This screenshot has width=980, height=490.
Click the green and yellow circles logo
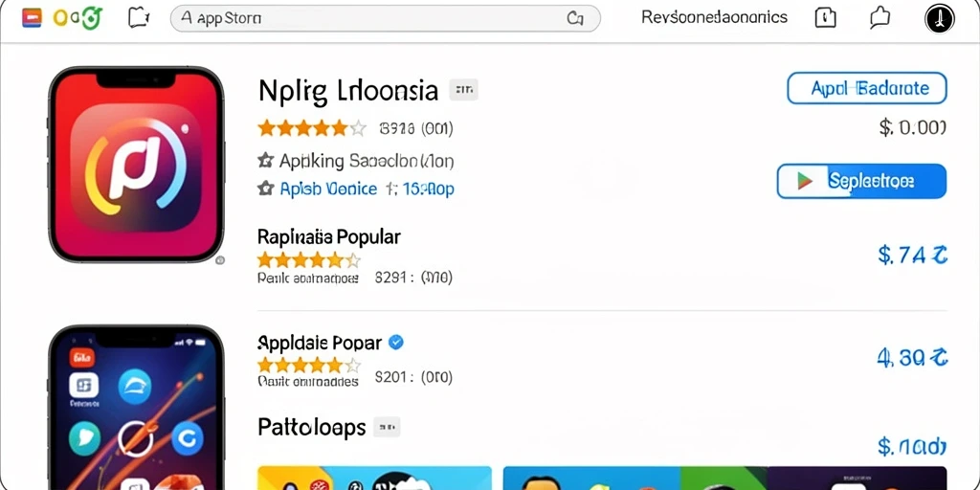click(77, 18)
